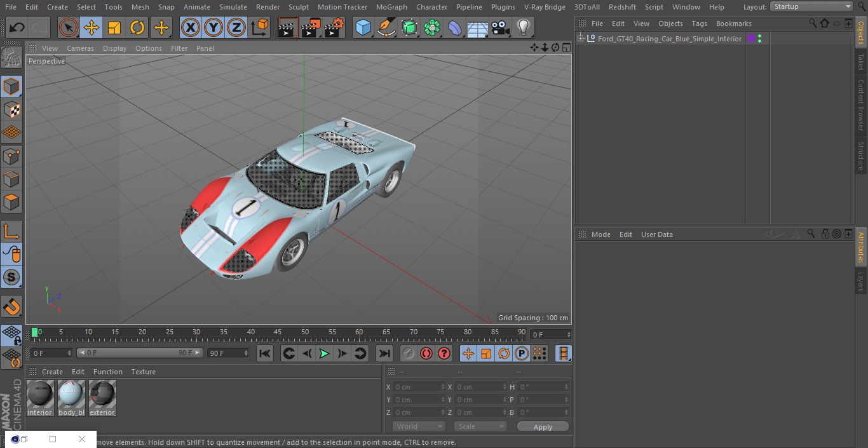Activate the Rotate tool

coord(137,27)
